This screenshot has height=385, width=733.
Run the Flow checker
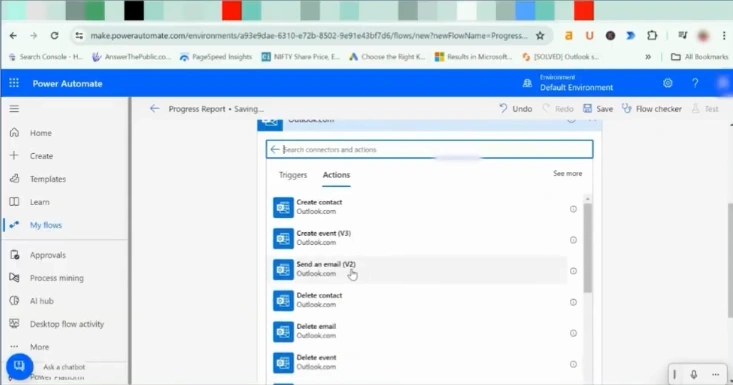point(652,109)
